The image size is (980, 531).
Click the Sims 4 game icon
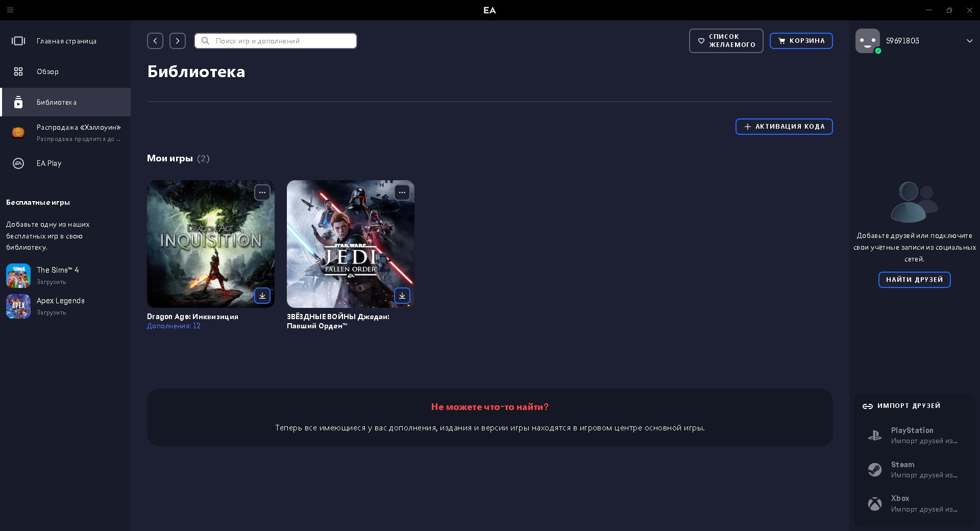18,276
